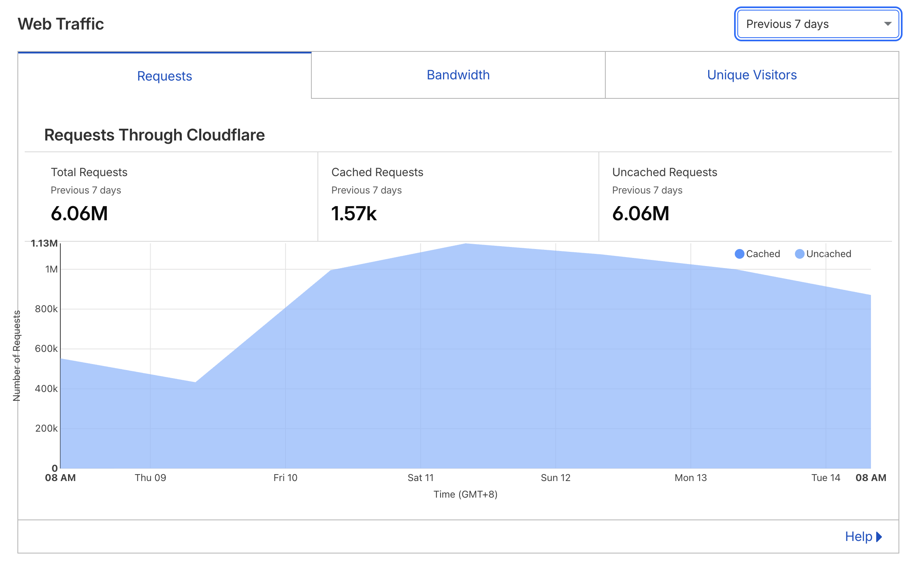Click the chart peak above 1.13M

pos(466,244)
